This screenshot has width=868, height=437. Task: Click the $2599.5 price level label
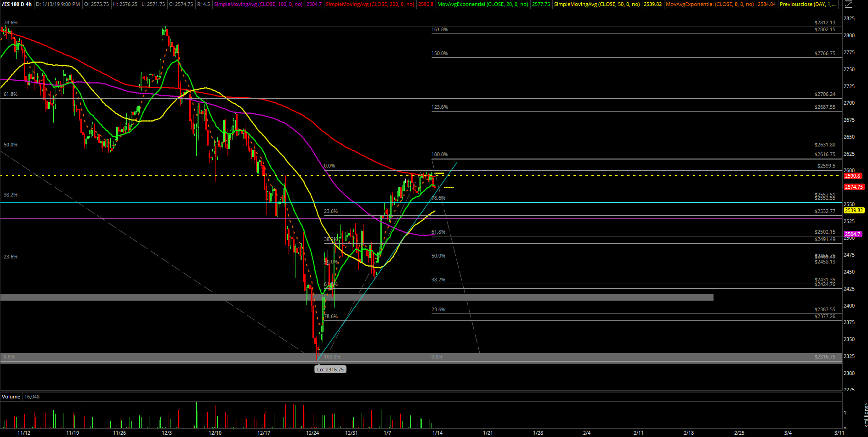[826, 166]
